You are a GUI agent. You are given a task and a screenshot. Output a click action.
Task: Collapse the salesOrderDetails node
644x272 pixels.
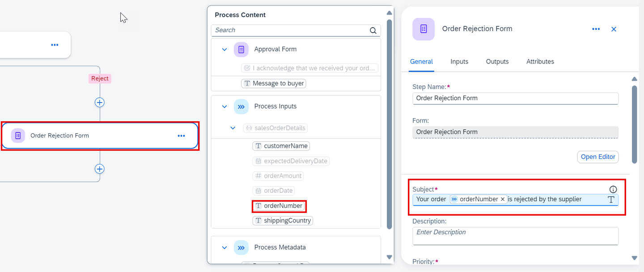(x=233, y=128)
